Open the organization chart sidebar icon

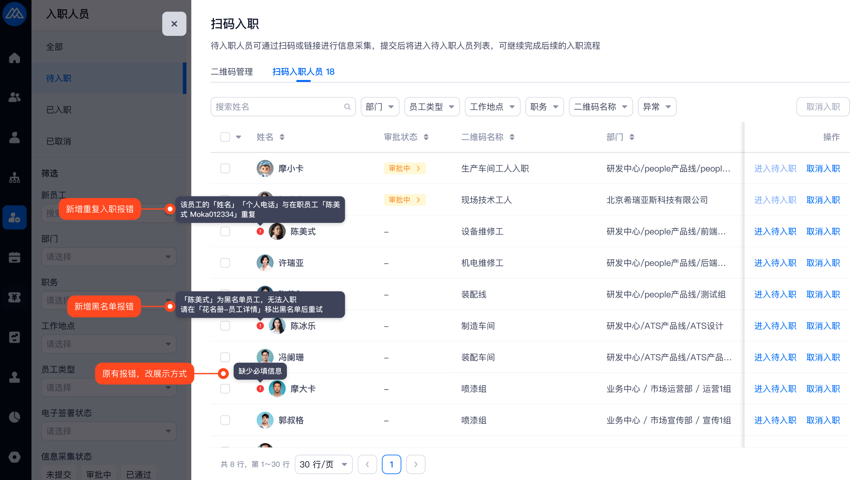click(x=15, y=178)
